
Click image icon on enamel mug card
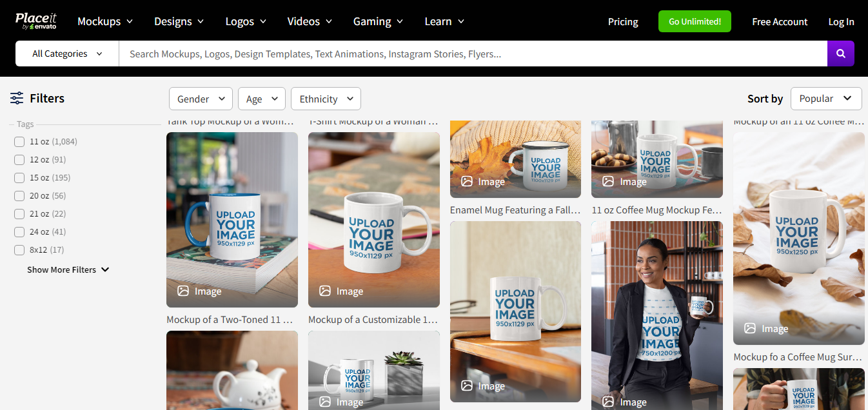(x=467, y=181)
